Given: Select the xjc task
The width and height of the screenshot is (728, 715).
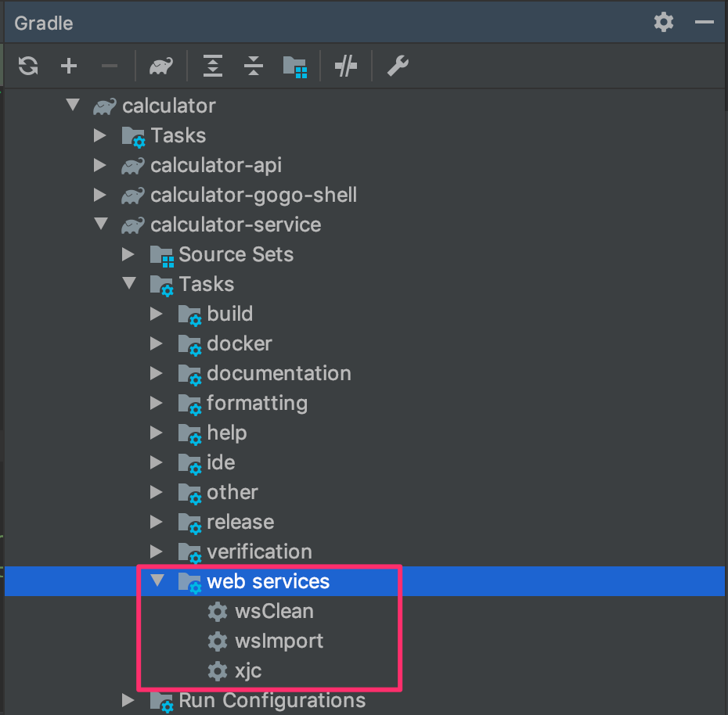Looking at the screenshot, I should 235,671.
